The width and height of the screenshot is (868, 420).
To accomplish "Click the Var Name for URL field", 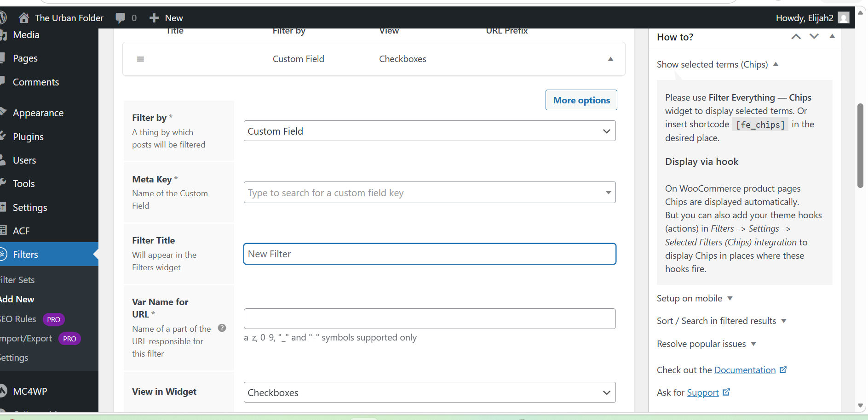I will pyautogui.click(x=429, y=318).
